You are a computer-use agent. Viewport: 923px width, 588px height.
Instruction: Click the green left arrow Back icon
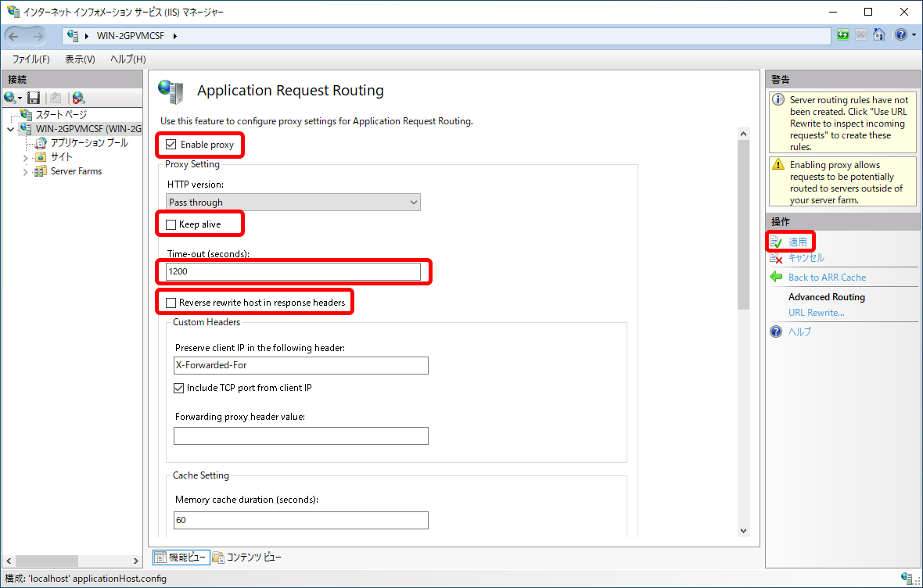click(777, 277)
